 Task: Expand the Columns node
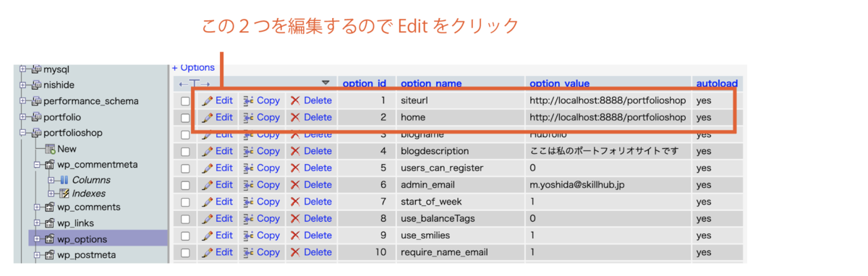tap(51, 180)
